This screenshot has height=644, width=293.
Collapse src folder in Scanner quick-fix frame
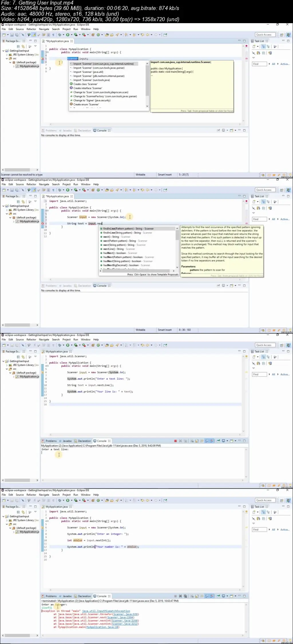[7, 59]
